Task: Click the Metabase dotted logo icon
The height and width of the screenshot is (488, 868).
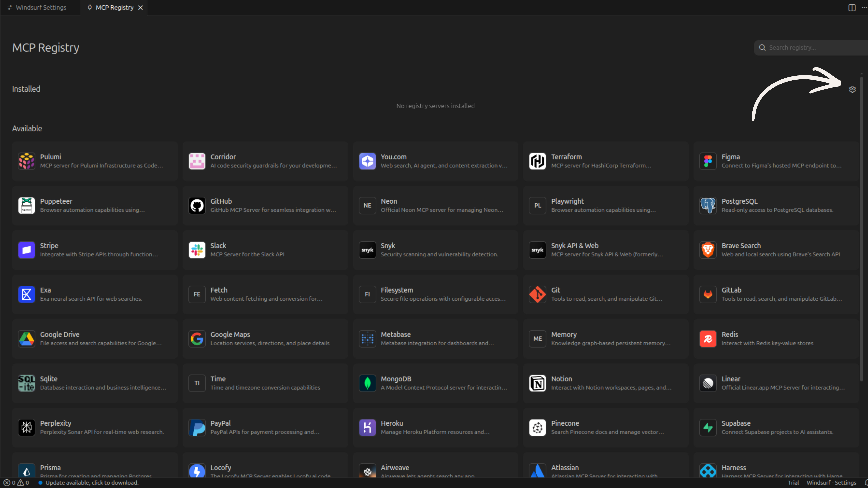Action: point(367,339)
